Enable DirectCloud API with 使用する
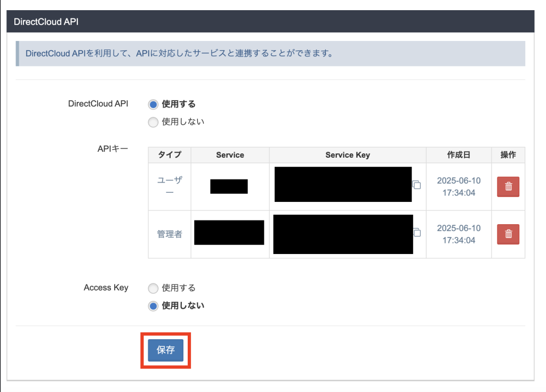The width and height of the screenshot is (546, 392). [x=154, y=104]
